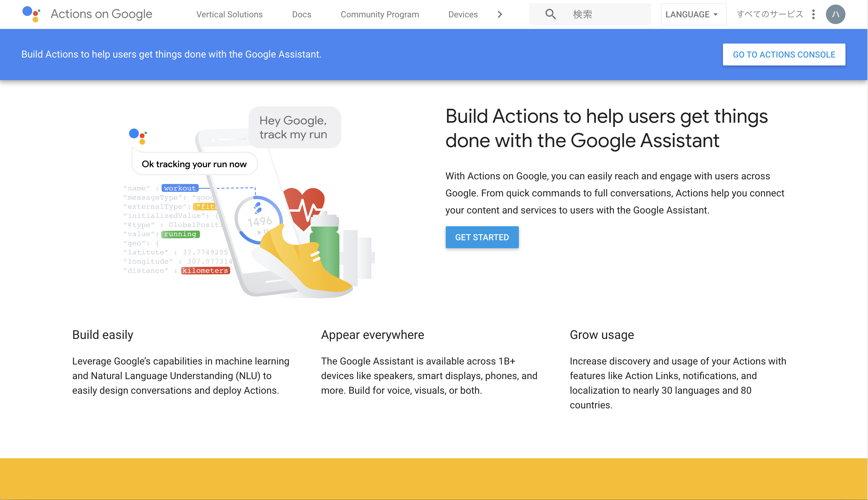
Task: Click the Grow usage heading
Action: point(602,334)
